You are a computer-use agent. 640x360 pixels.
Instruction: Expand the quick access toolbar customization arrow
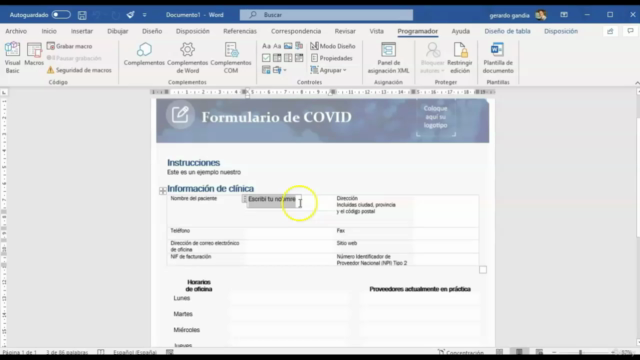click(x=144, y=15)
